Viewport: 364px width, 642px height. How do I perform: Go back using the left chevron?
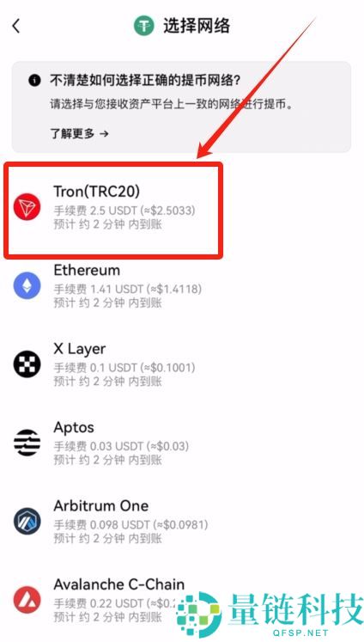[16, 26]
